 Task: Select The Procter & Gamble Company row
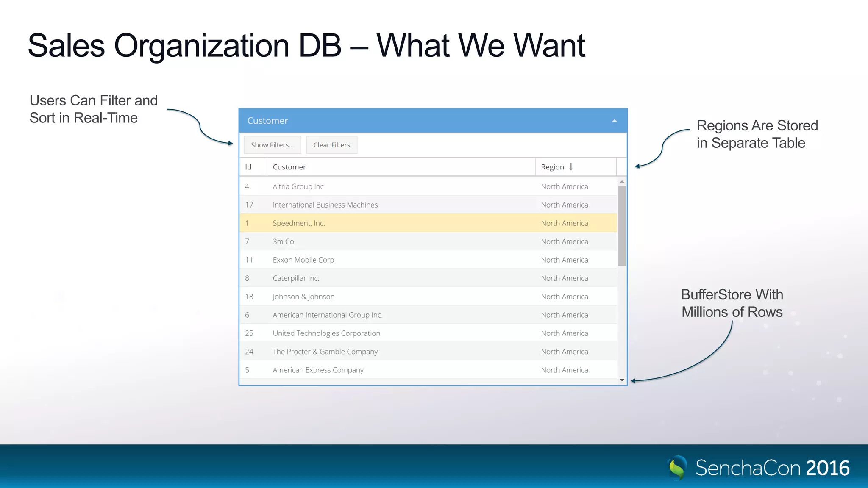428,352
